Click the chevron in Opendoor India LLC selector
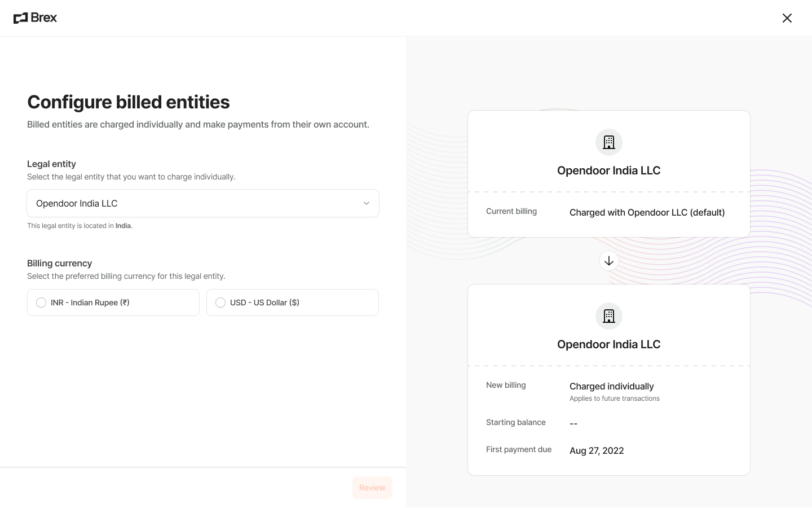 point(367,203)
